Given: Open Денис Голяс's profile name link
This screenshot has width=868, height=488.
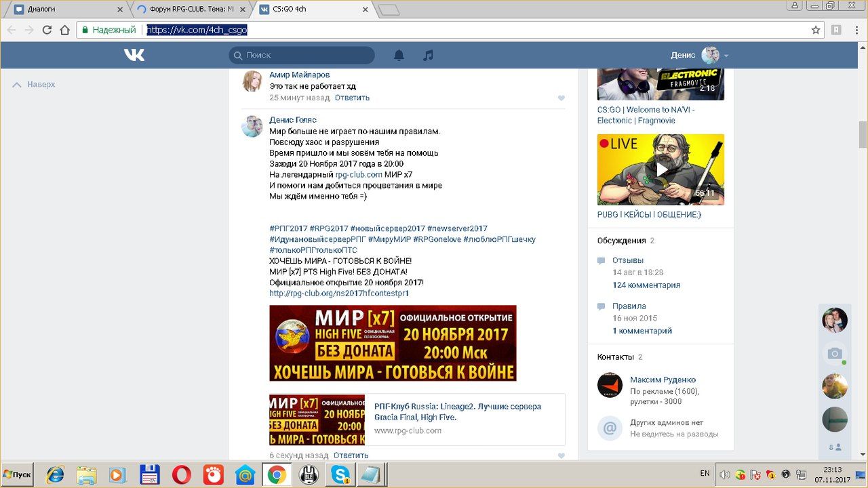Looking at the screenshot, I should (x=293, y=121).
